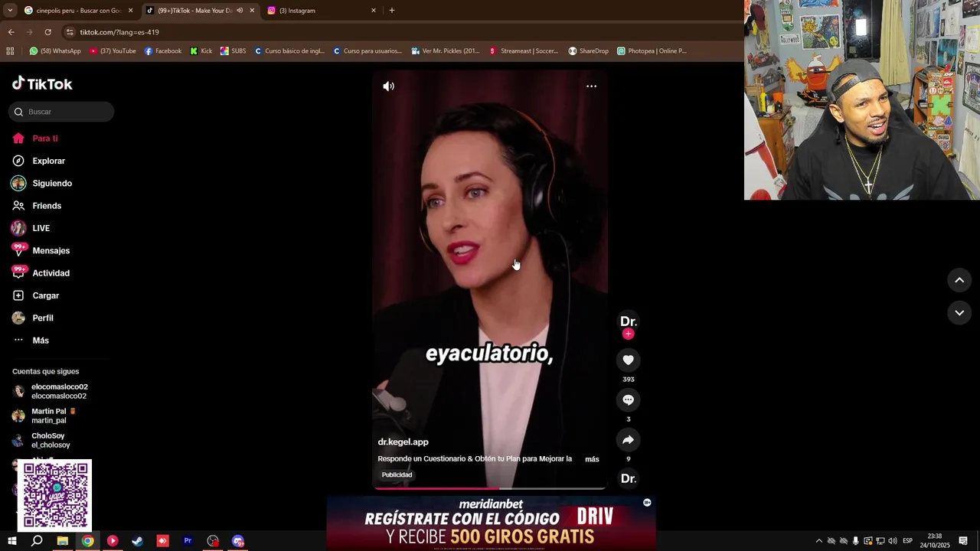Viewport: 980px width, 551px height.
Task: Go back in the browser
Action: 11,32
